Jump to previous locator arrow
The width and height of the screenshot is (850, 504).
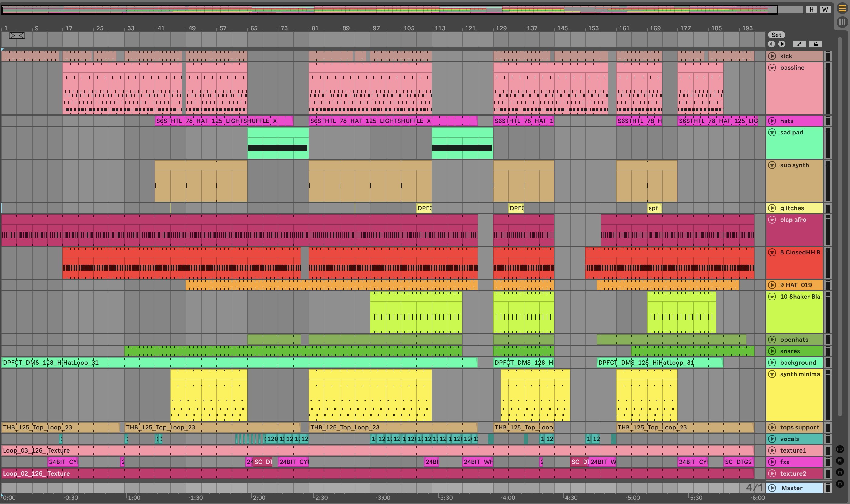771,44
